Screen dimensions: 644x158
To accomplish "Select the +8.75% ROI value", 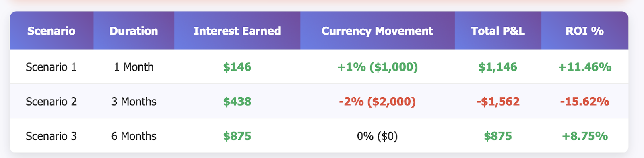I will click(x=585, y=136).
